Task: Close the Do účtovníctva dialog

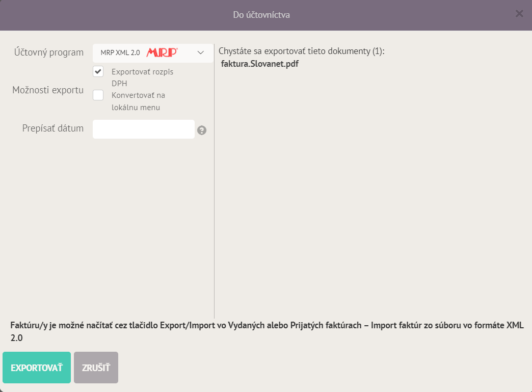Action: pyautogui.click(x=519, y=14)
